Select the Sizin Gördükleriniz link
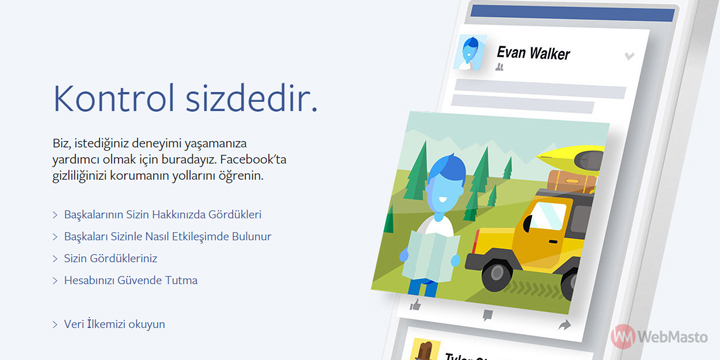Viewport: 720px width, 360px height. coord(111,259)
